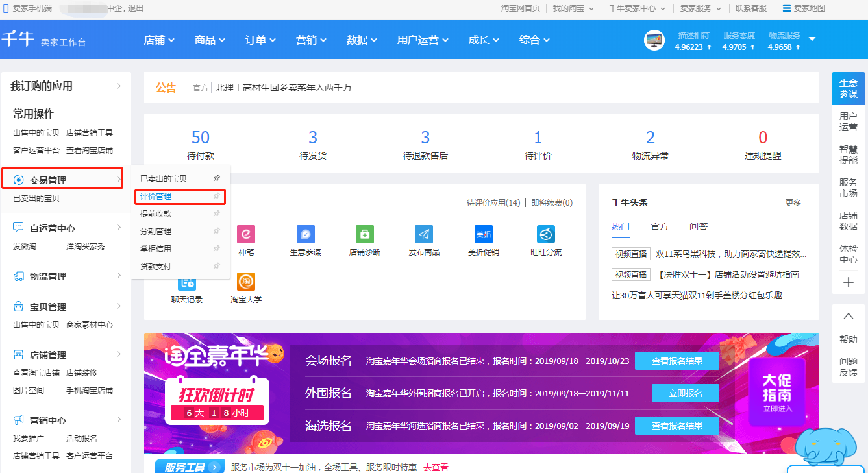Screen dimensions: 868x473
Task: Expand the 订单 top menu
Action: (260, 40)
